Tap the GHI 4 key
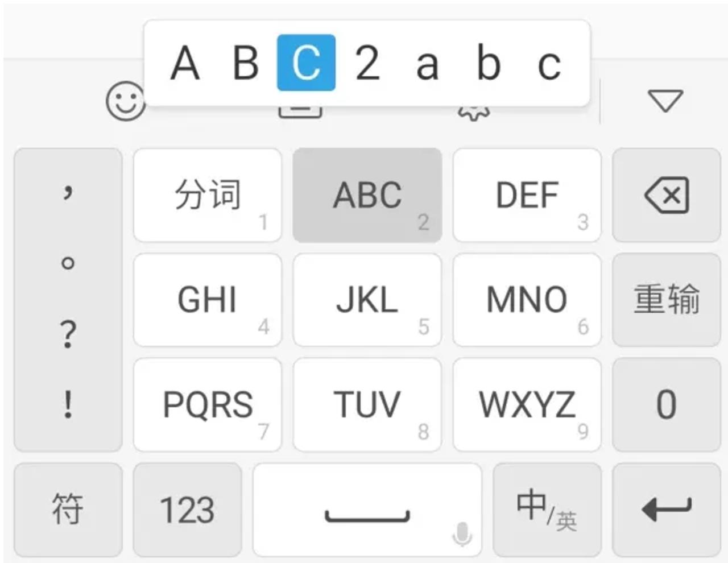The image size is (728, 563). point(208,300)
